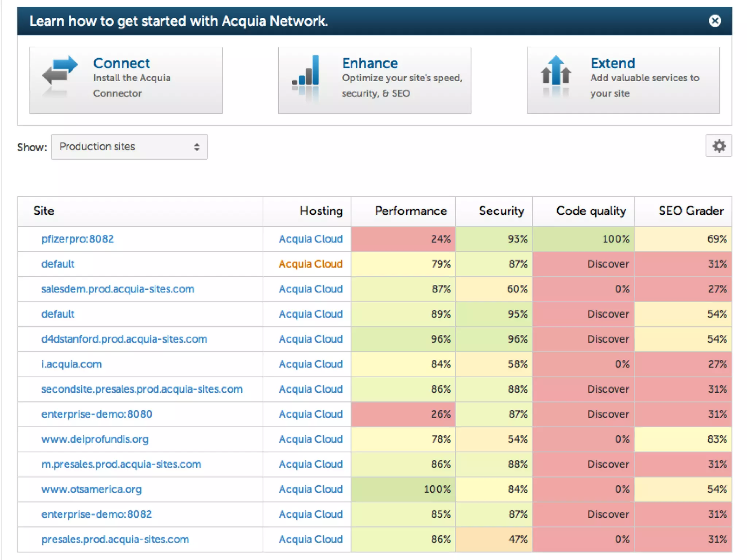Click the orange Acquia Cloud hosting link
This screenshot has width=747, height=560.
(x=310, y=264)
